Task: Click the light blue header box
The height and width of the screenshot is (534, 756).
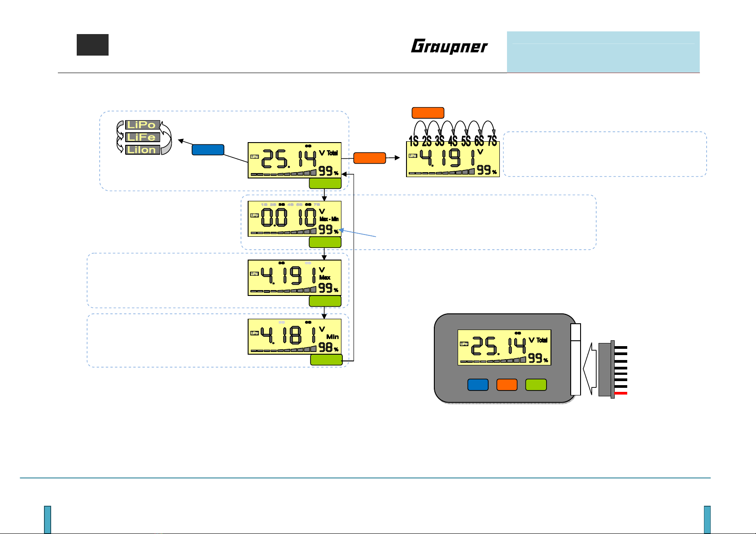Action: [603, 52]
